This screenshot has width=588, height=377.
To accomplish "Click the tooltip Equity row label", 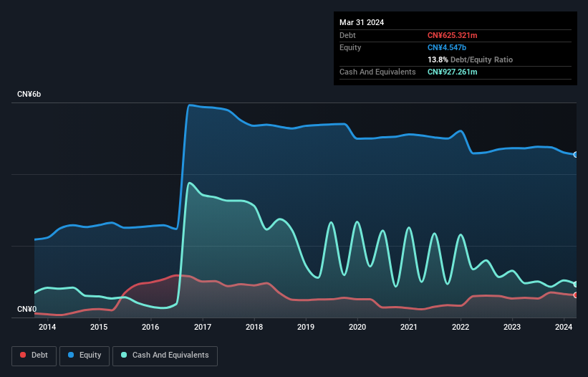I will point(350,47).
